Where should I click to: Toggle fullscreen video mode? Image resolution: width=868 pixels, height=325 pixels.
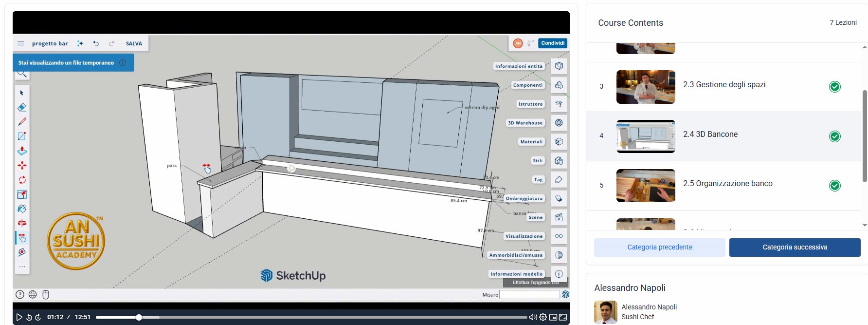(563, 317)
